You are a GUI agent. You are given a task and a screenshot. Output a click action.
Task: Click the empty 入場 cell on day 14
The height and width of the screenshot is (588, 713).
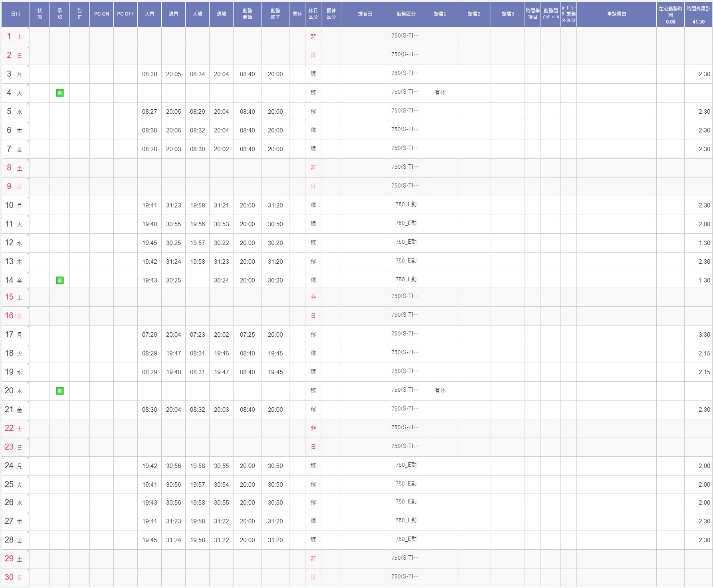[x=197, y=280]
